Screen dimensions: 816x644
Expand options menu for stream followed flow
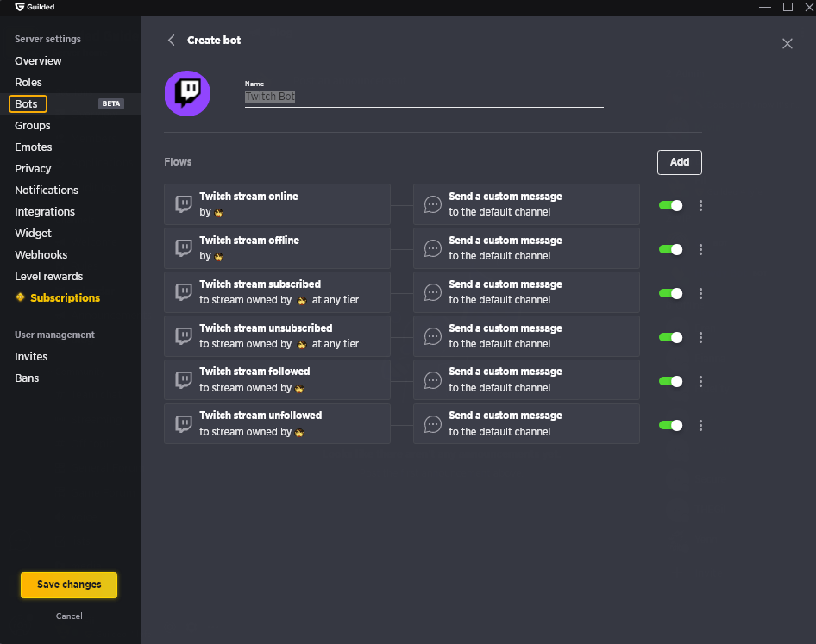(700, 381)
